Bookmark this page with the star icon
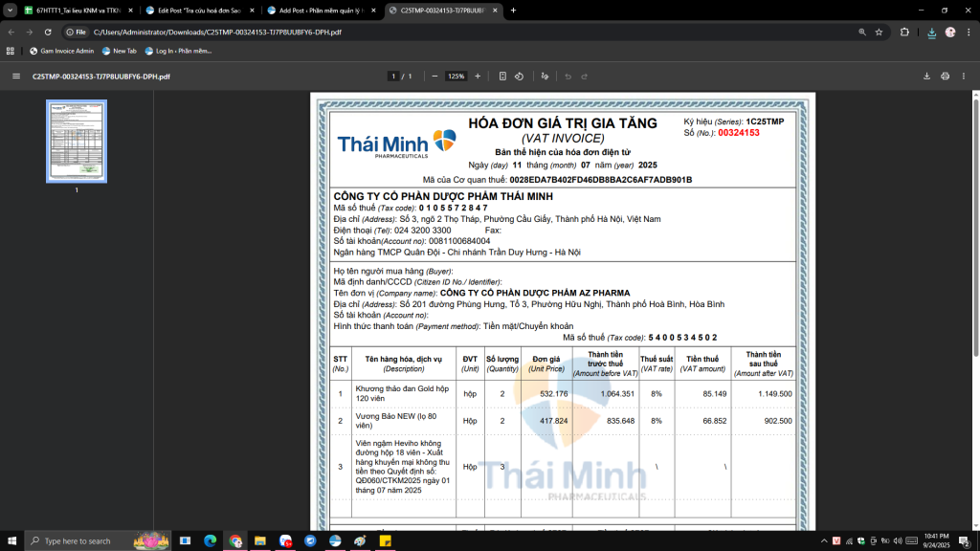 coord(879,32)
